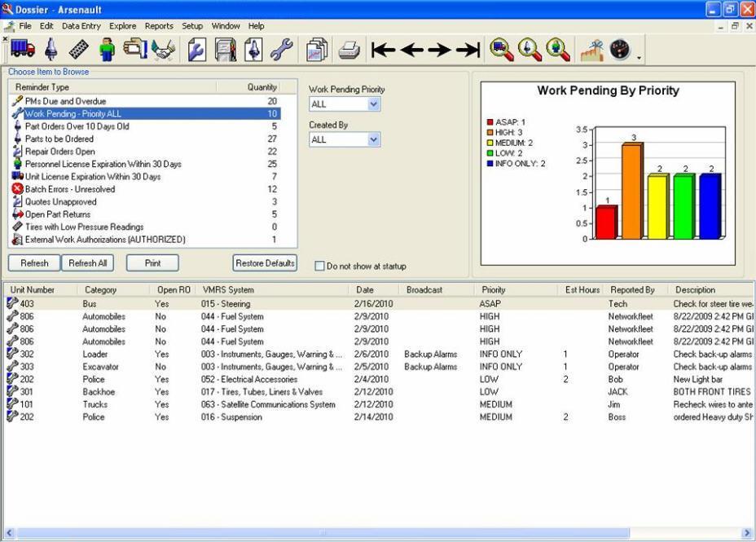Open the Edit menu
756x542 pixels.
tap(46, 26)
